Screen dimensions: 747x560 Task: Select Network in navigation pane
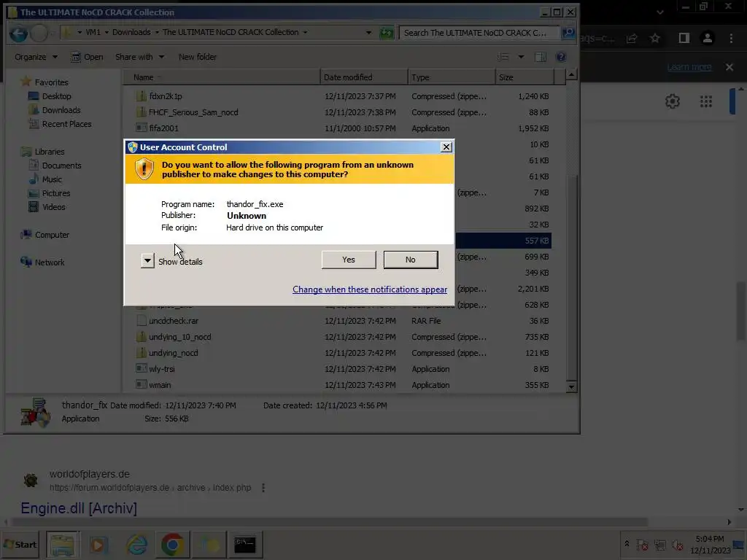[x=42, y=262]
